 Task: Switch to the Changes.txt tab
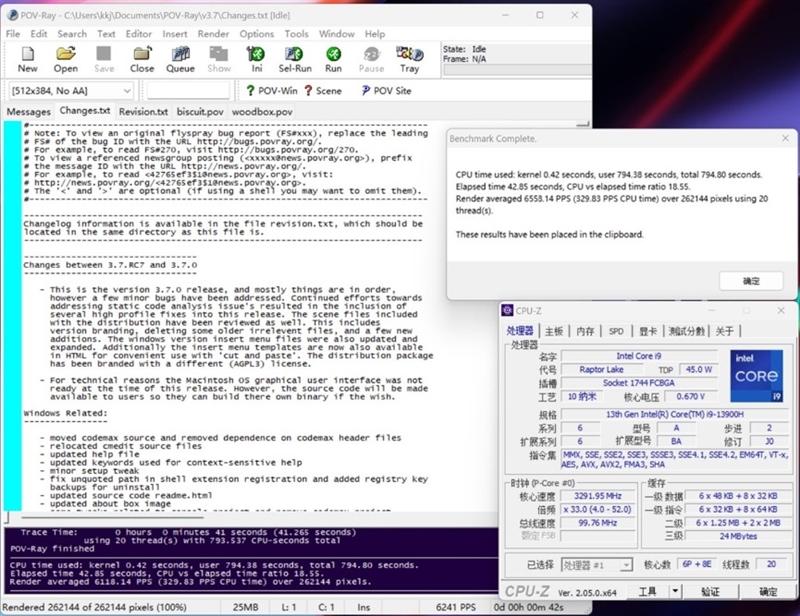point(85,111)
